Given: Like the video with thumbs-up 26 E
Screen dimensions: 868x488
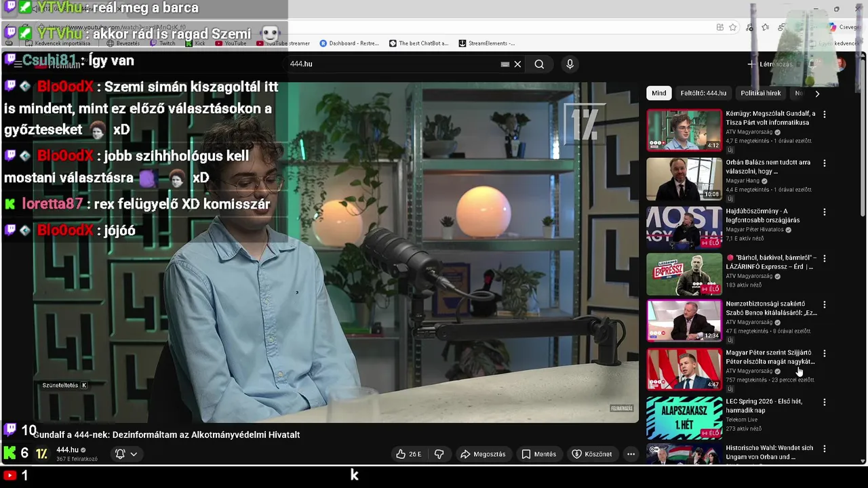Looking at the screenshot, I should coord(408,454).
